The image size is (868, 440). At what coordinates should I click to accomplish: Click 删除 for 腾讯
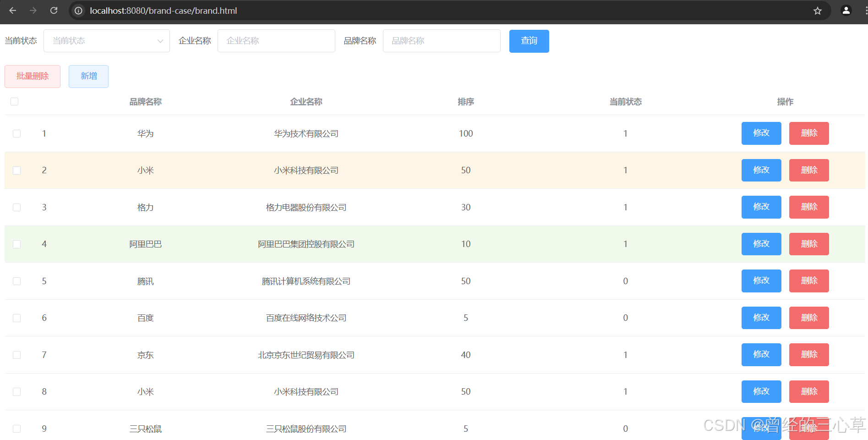[x=809, y=281]
